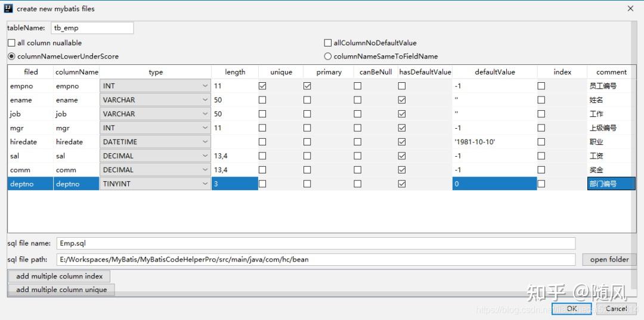The width and height of the screenshot is (644, 320).
Task: Check canBeNull for ename row
Action: (358, 100)
